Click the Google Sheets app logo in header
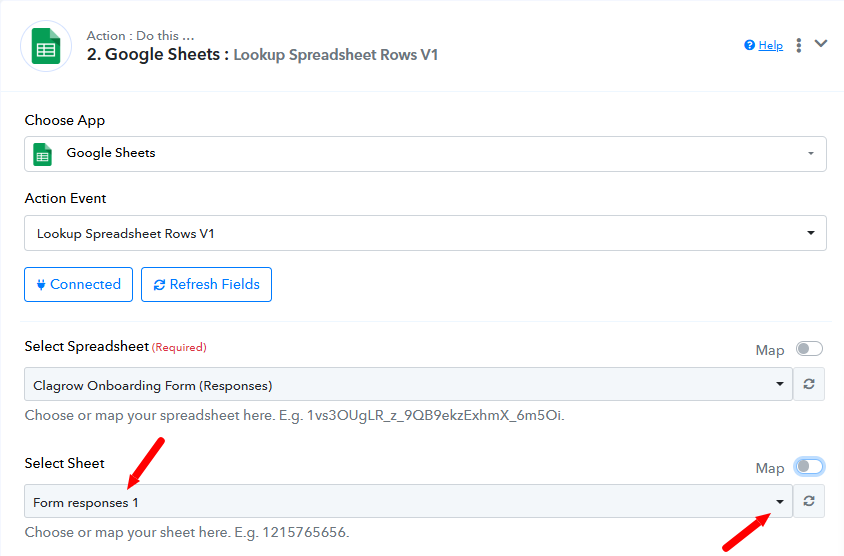Viewport: 844px width, 556px height. click(46, 46)
